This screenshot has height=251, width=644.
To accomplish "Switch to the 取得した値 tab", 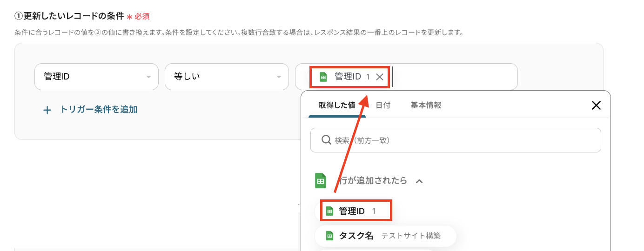I will tap(337, 106).
